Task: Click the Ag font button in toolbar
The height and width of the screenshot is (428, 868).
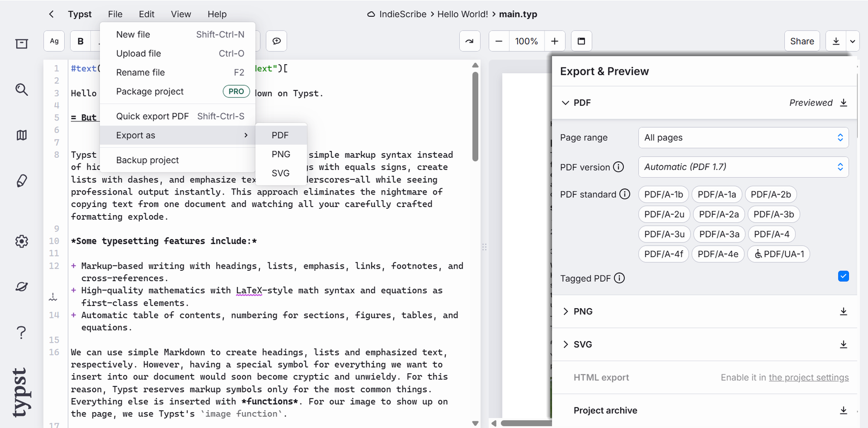Action: point(54,41)
